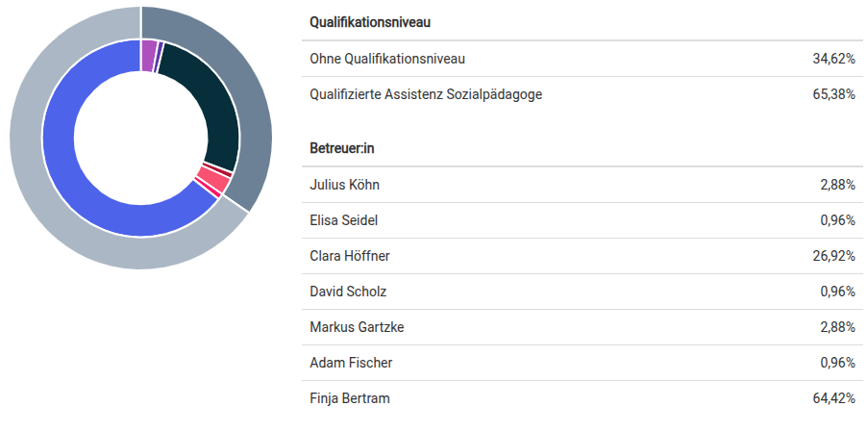Select the Adam Fischer table entry

click(351, 363)
